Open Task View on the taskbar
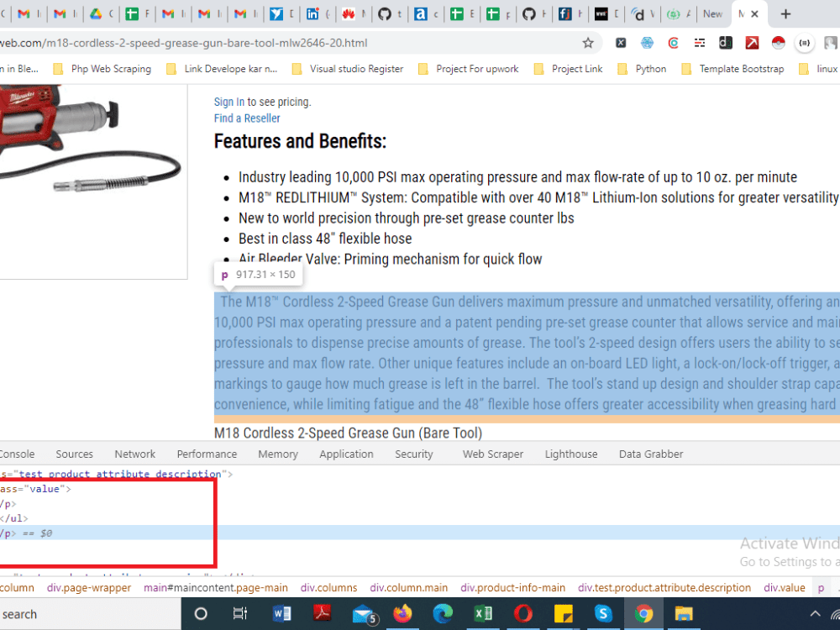Viewport: 840px width, 630px height. [x=240, y=614]
